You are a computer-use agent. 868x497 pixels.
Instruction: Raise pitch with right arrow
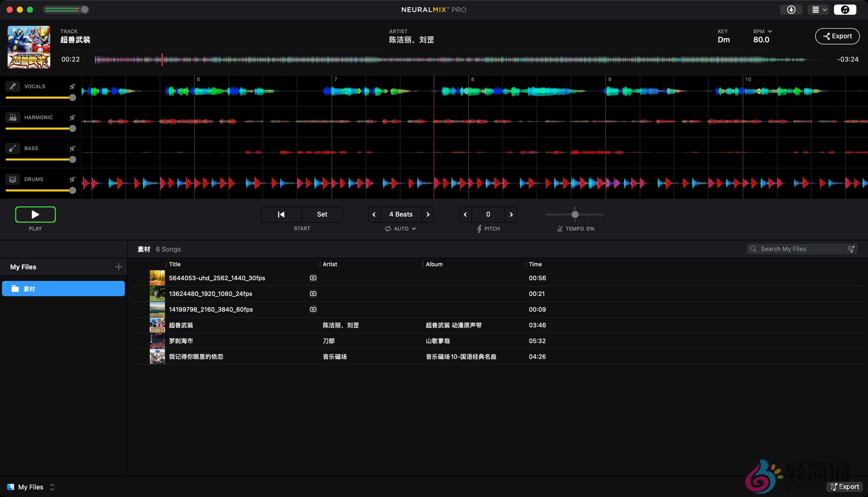point(511,214)
